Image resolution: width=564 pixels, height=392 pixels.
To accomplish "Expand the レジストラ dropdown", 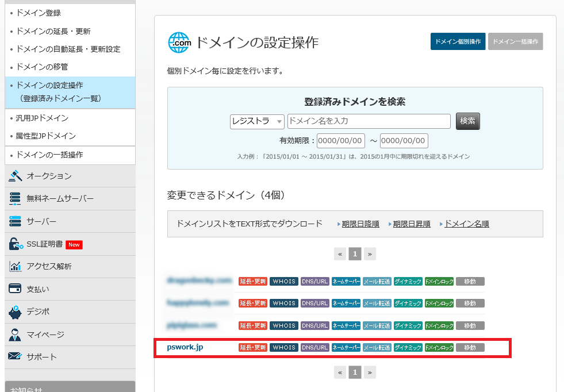I will tap(257, 121).
